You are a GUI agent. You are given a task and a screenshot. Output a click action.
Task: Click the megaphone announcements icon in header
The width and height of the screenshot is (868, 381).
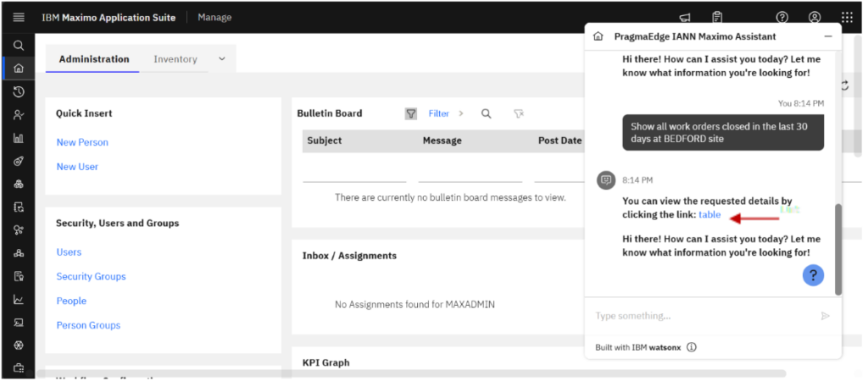point(685,17)
